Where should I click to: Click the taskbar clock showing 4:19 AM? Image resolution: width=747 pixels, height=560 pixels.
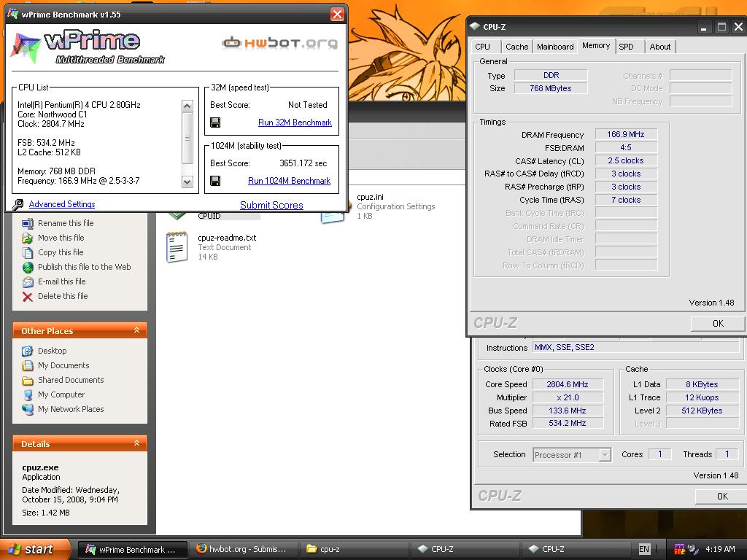tap(720, 549)
